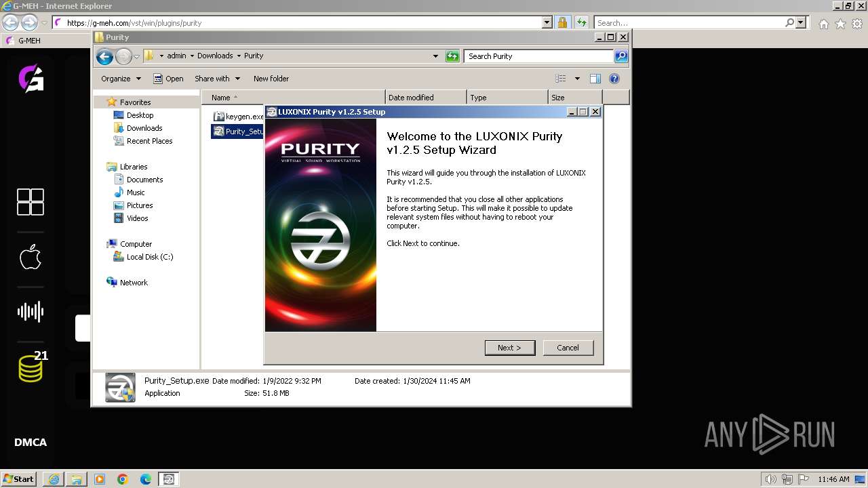Open Libraries in navigation pane
868x488 pixels.
pyautogui.click(x=133, y=167)
